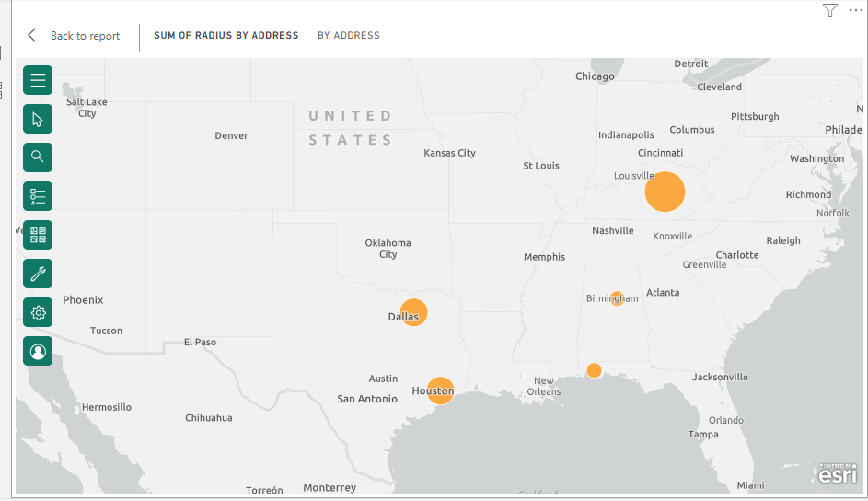Click the Charlotte map label
This screenshot has width=868, height=501.
[x=736, y=255]
